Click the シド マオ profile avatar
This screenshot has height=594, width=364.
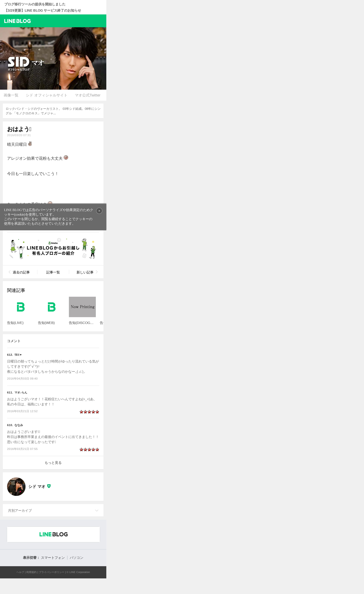coord(16,486)
